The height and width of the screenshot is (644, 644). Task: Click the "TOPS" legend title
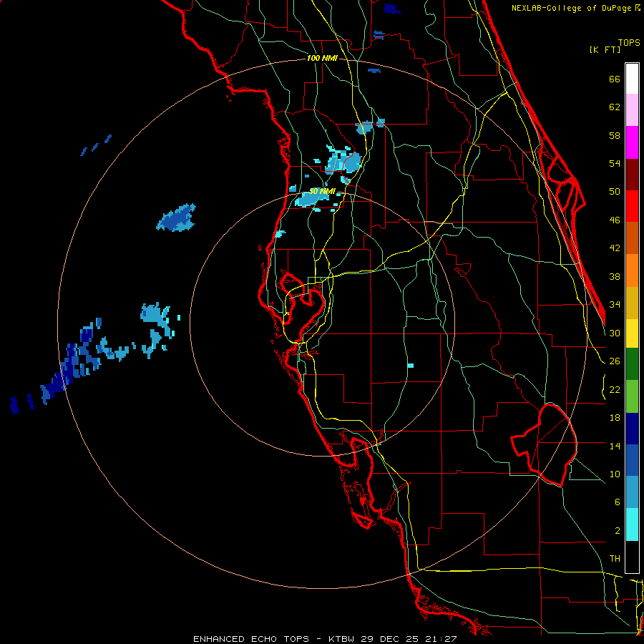coord(629,42)
